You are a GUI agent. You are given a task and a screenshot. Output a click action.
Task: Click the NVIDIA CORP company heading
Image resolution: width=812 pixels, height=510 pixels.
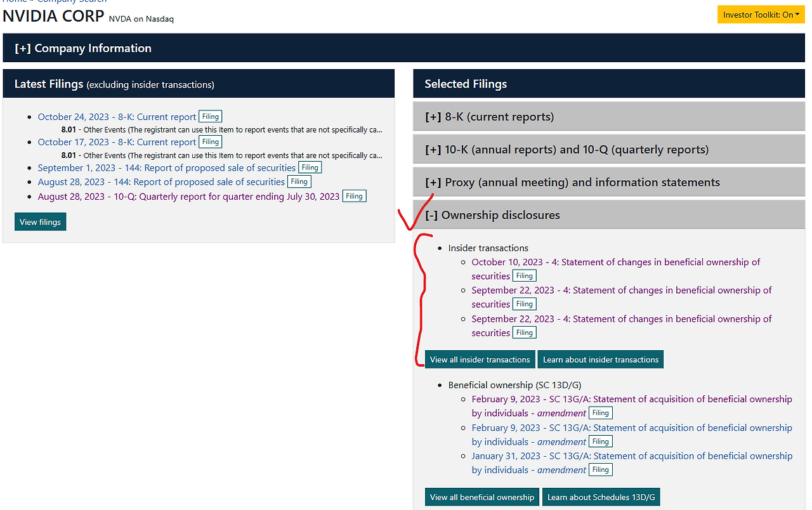pyautogui.click(x=53, y=16)
